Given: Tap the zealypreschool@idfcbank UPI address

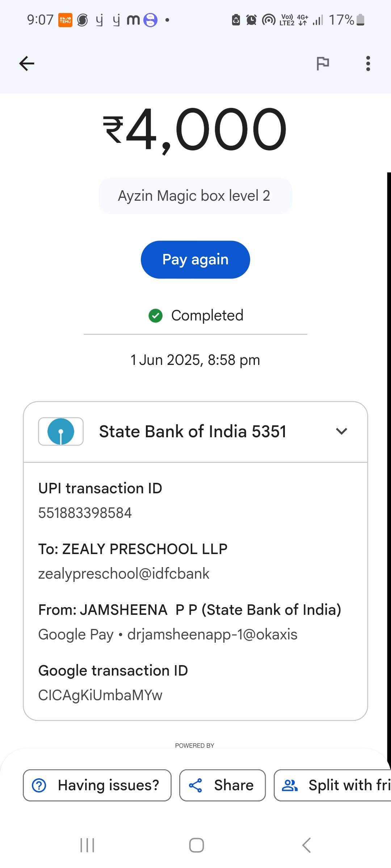Looking at the screenshot, I should (x=124, y=574).
